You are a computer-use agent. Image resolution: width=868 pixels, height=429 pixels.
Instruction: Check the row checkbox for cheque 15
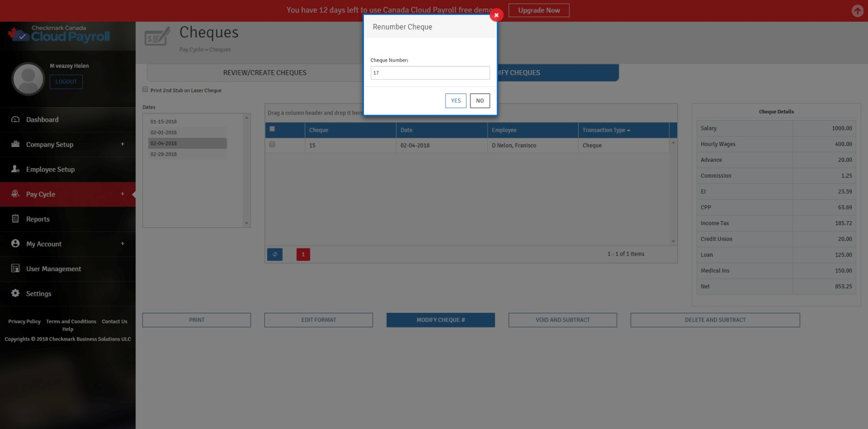click(272, 145)
